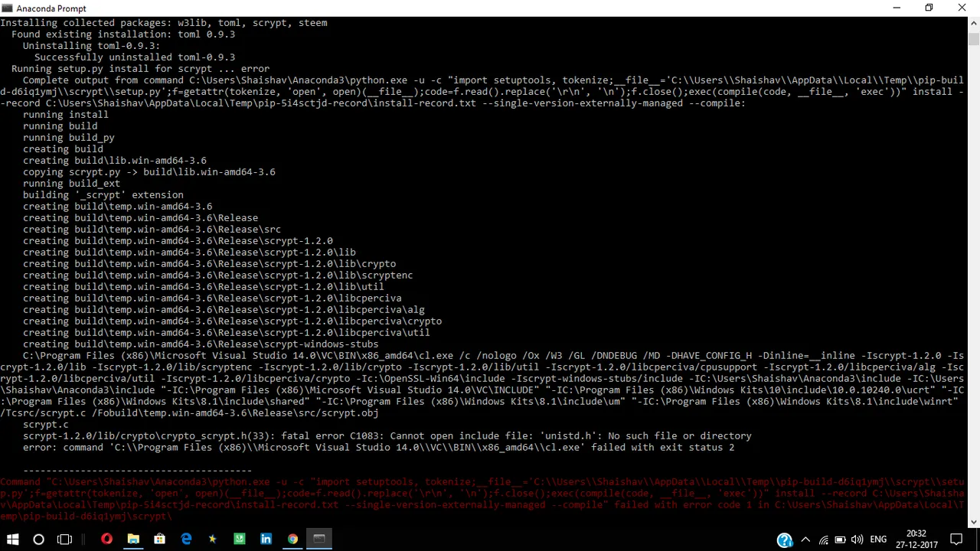Click the vertical scrollbar thumb

974,38
